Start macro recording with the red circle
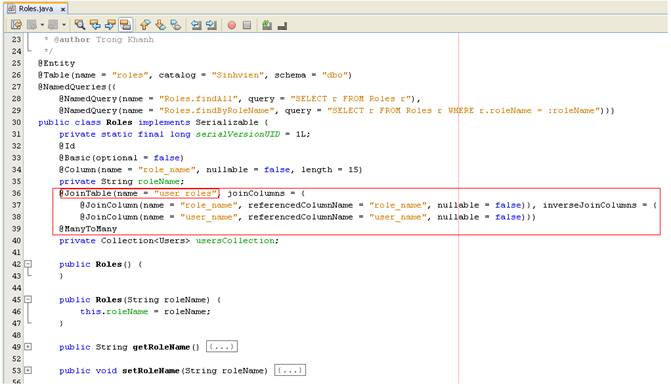This screenshot has width=671, height=387. [x=232, y=25]
